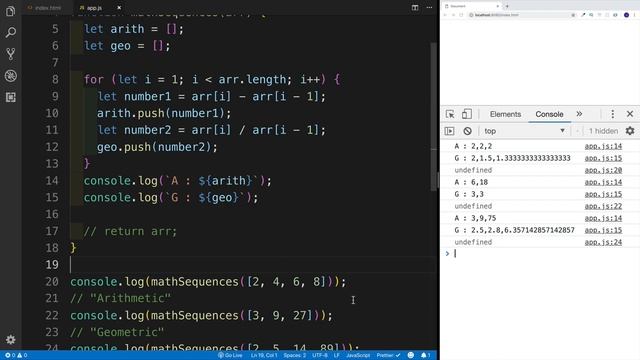This screenshot has width=640, height=360.
Task: Open the app.js:24 source link
Action: (x=603, y=242)
